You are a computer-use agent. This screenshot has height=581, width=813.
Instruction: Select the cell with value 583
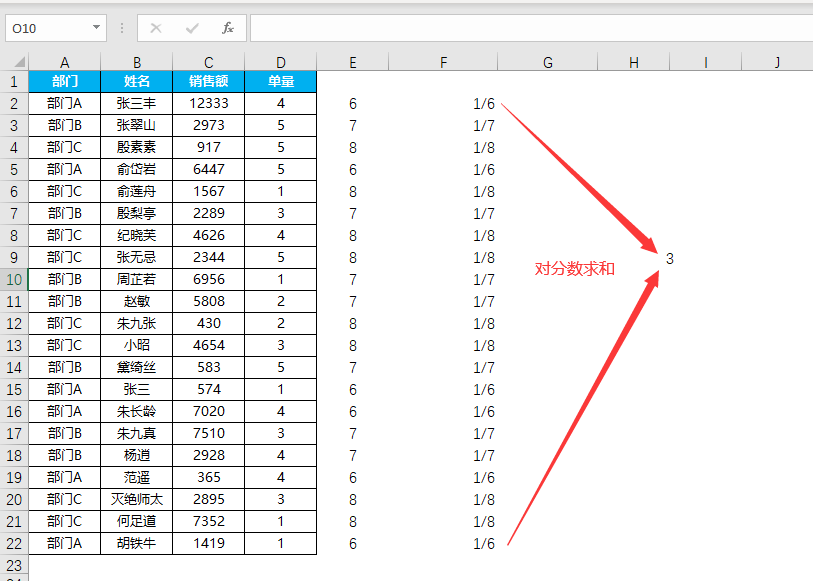208,367
